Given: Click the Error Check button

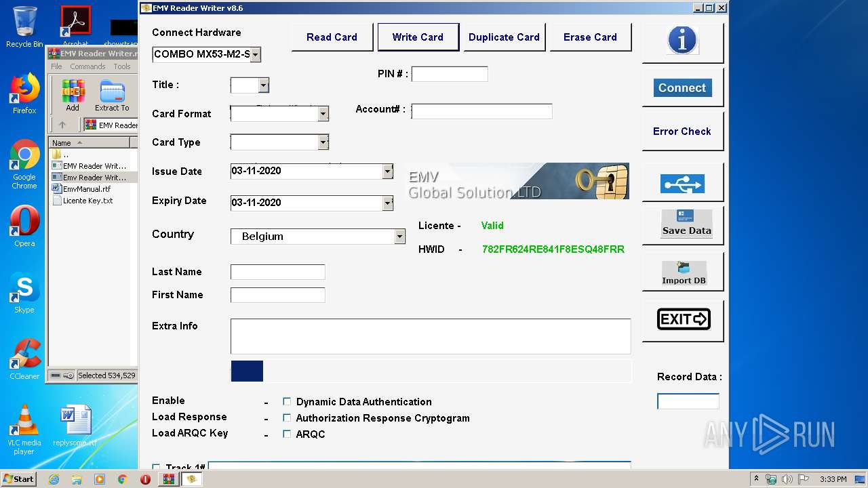Looking at the screenshot, I should [682, 131].
